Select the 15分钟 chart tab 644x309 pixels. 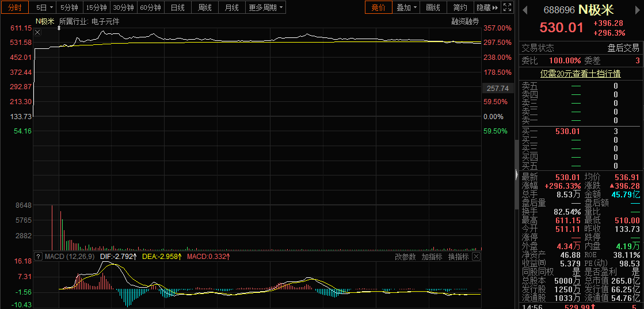(x=96, y=7)
